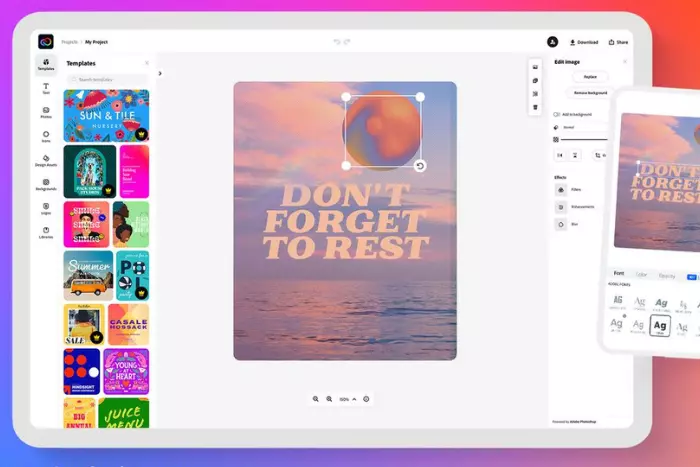Image resolution: width=700 pixels, height=467 pixels.
Task: Choose the highlighted Ag font on phone
Action: [660, 325]
